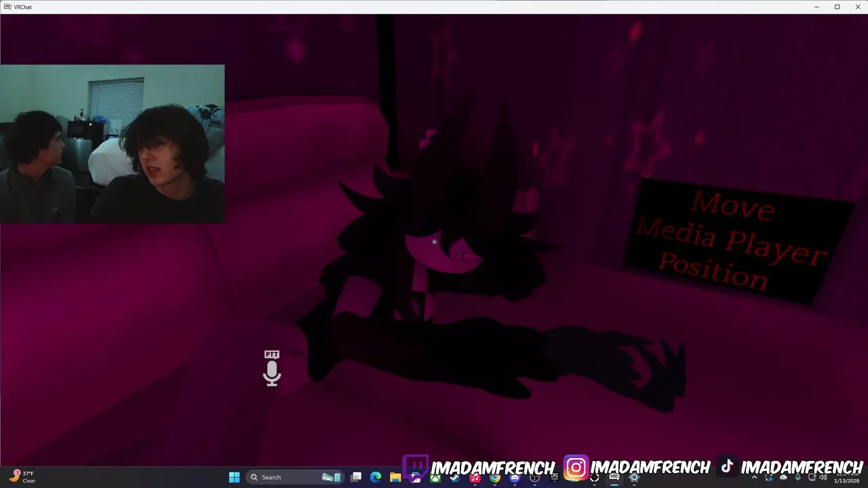Viewport: 868px width, 488px height.
Task: Open the weather widget showing 37°F
Action: pyautogui.click(x=22, y=477)
